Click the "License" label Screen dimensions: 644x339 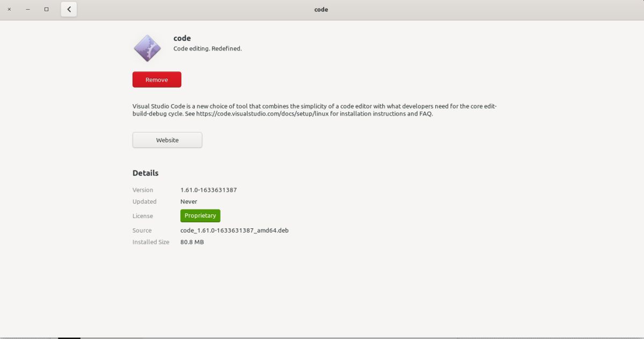point(143,216)
